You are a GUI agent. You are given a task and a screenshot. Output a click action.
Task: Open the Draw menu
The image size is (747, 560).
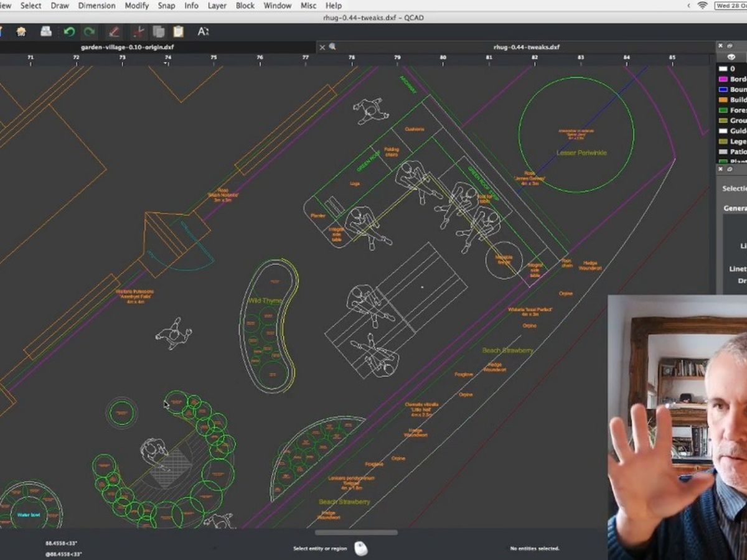60,6
